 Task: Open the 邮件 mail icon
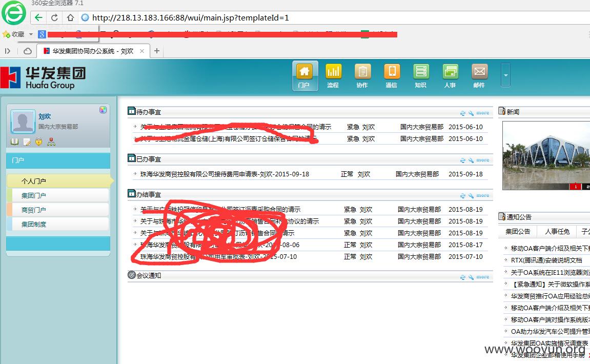click(479, 76)
